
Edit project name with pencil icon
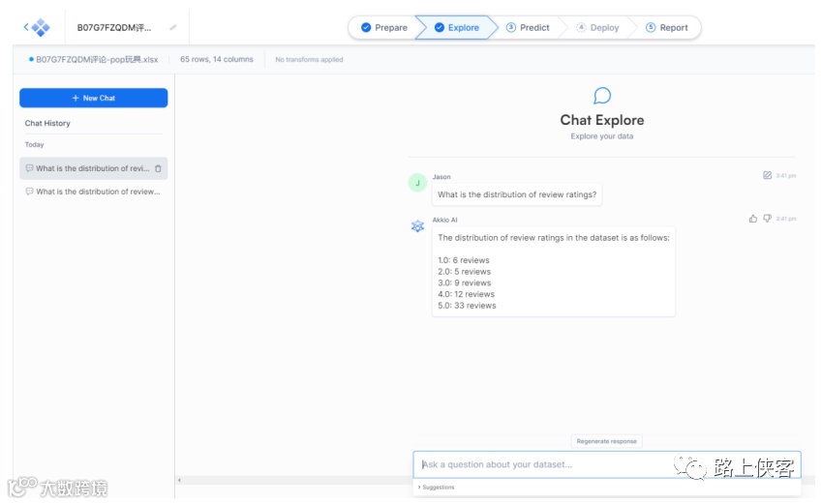tap(172, 28)
